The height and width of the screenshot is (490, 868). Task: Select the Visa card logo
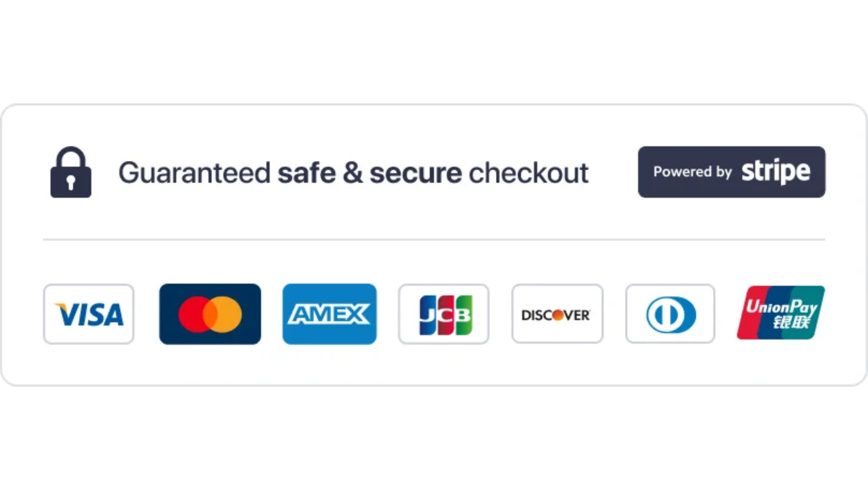[89, 314]
